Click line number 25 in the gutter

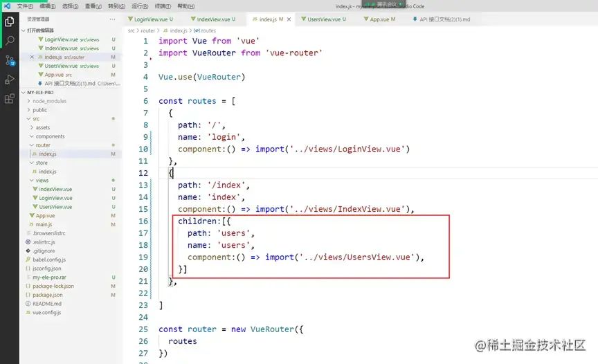point(143,329)
